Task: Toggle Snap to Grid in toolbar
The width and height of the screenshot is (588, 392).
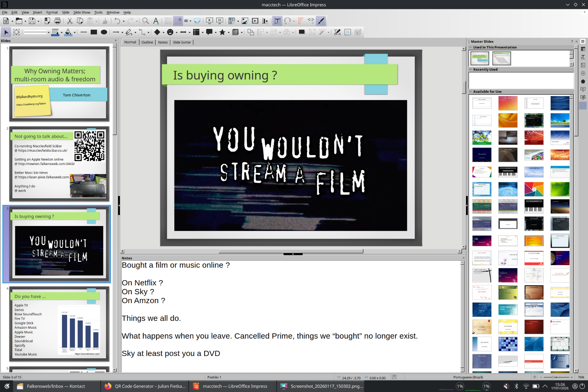Action: (178, 21)
